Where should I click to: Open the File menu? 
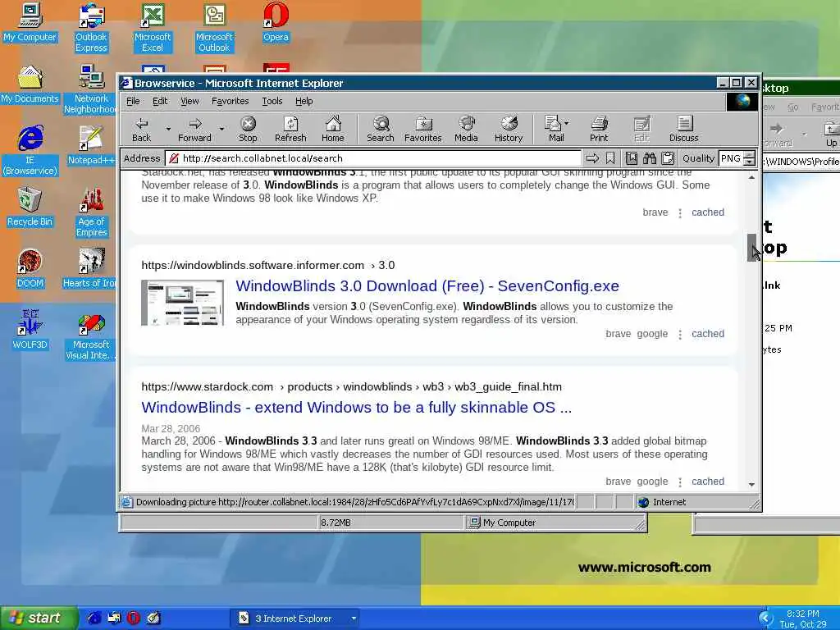[133, 101]
